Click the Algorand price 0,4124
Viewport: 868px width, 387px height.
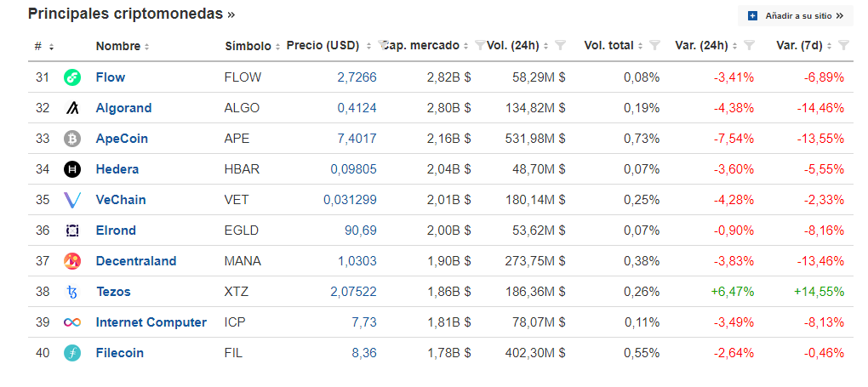coord(357,108)
